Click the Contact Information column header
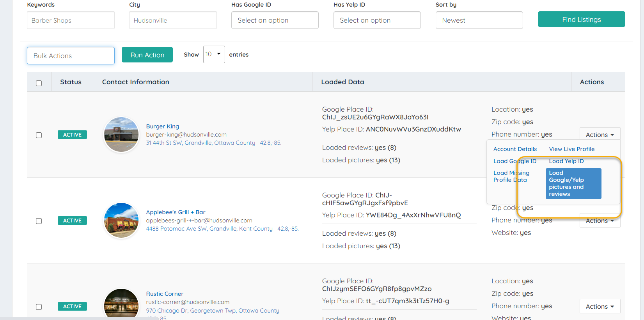Image resolution: width=644 pixels, height=320 pixels. (x=136, y=82)
